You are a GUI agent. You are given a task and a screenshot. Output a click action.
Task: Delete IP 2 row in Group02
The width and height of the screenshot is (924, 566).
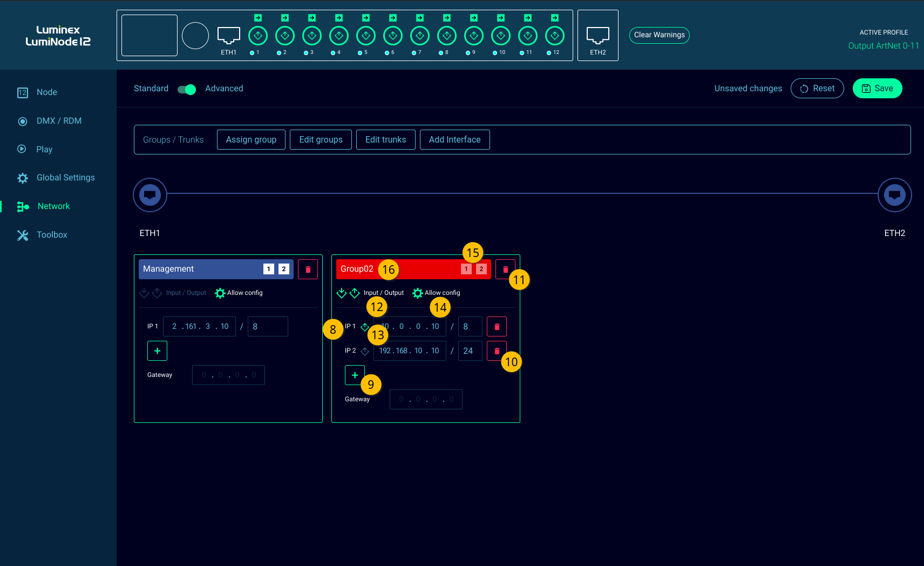pos(497,351)
